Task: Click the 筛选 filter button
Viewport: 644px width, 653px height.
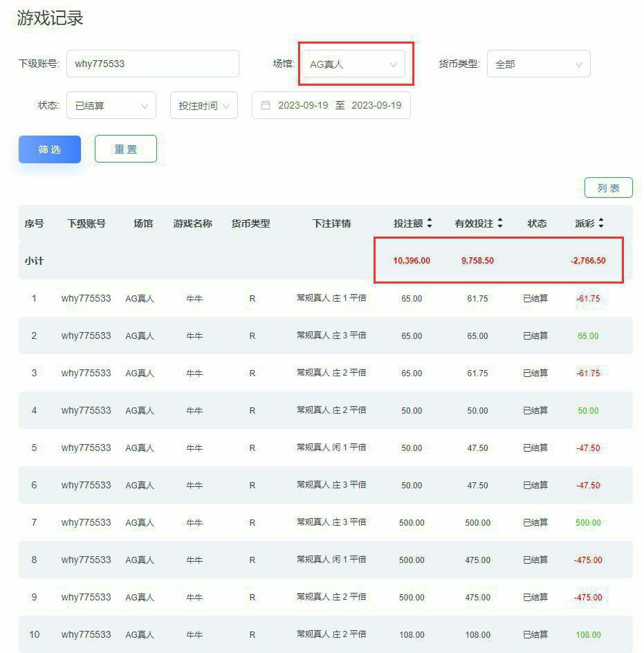Action: coord(49,148)
